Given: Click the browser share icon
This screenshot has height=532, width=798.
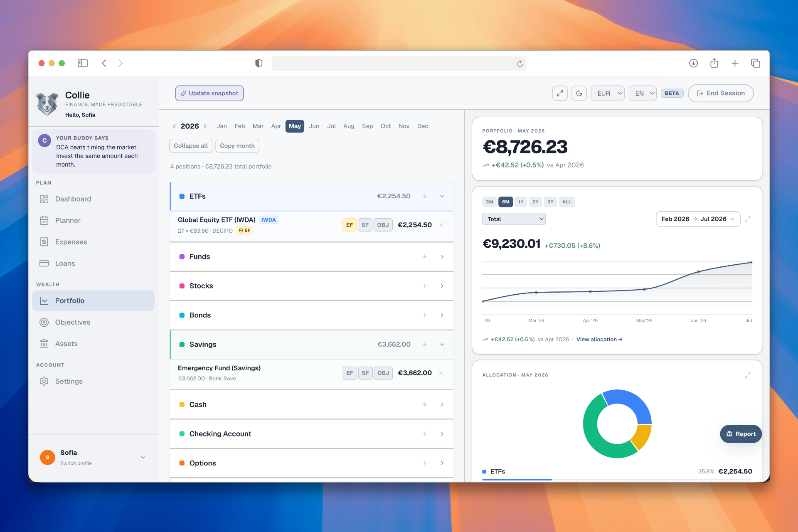Looking at the screenshot, I should point(714,63).
